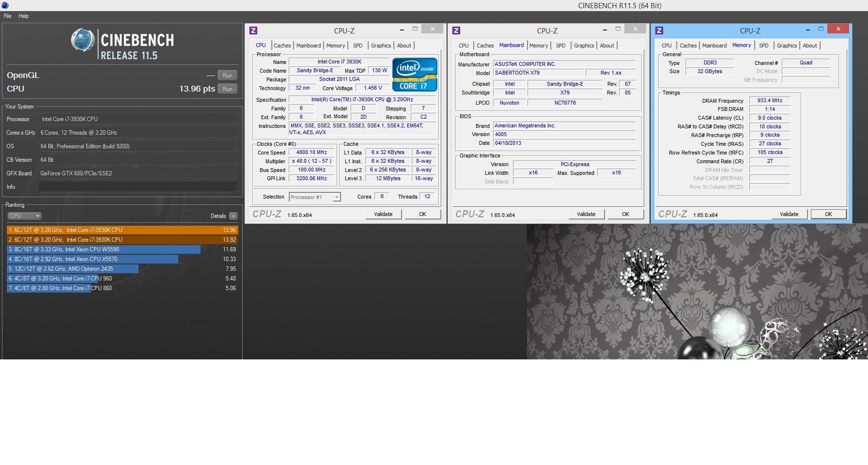Open Memory tab in first CPU-Z window
868x465 pixels.
336,46
